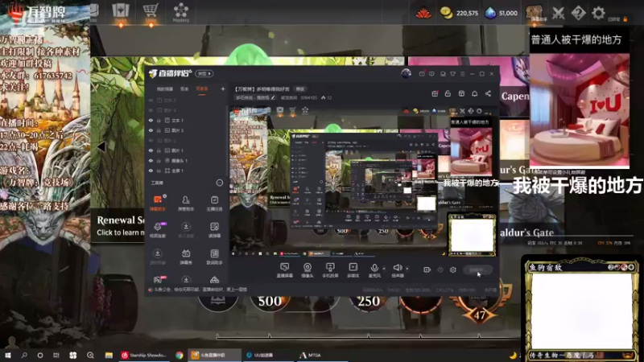This screenshot has width=644, height=362.
Task: Add a 摄像头 camera source from bottom bar
Action: pos(308,270)
